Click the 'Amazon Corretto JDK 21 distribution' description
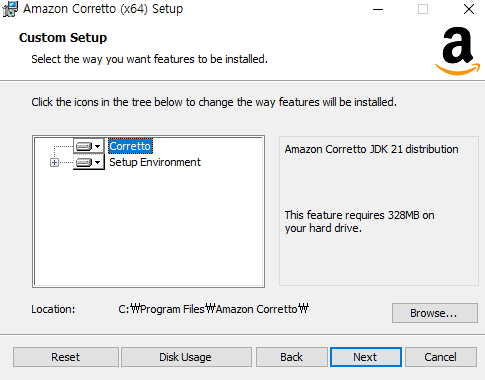 click(371, 149)
